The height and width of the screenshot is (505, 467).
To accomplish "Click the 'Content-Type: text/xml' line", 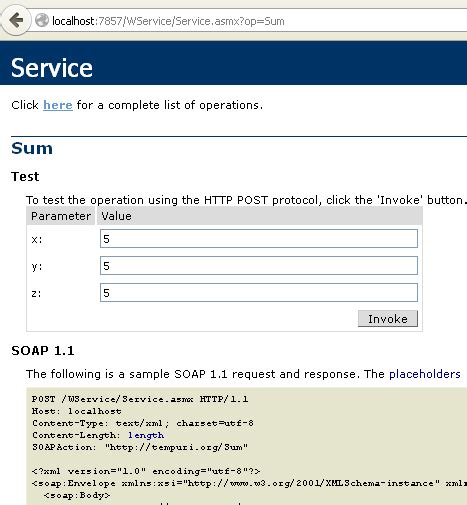I will coord(143,423).
